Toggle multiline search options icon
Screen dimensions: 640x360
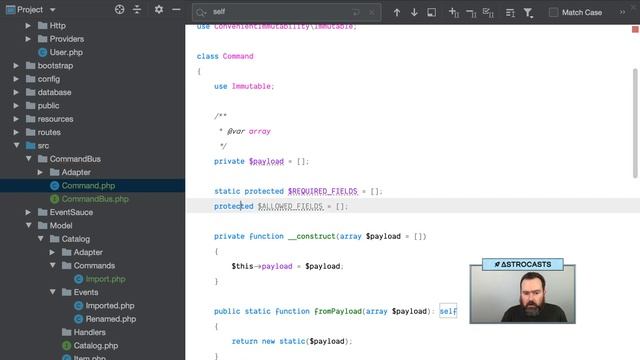click(x=510, y=13)
